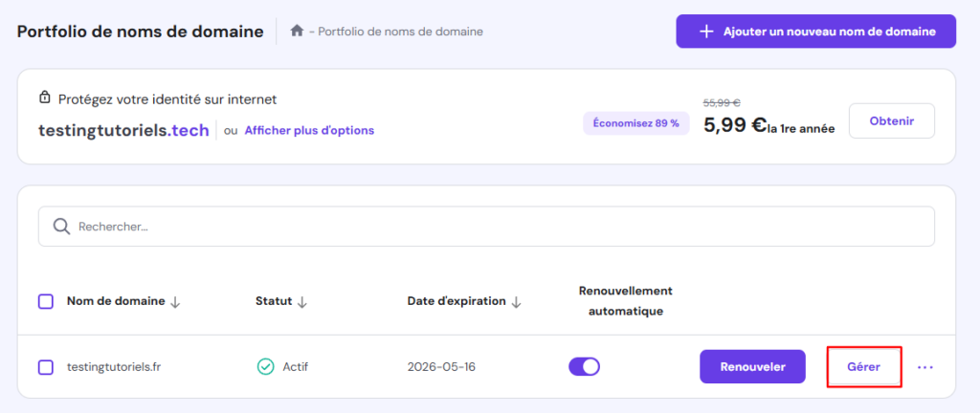This screenshot has width=980, height=413.
Task: Open the three-dot more options menu
Action: pos(924,367)
